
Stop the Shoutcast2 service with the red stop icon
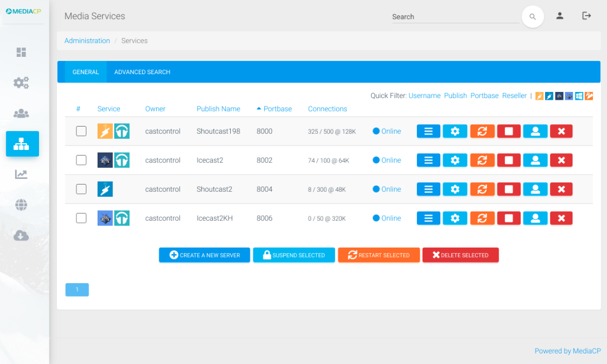point(508,189)
